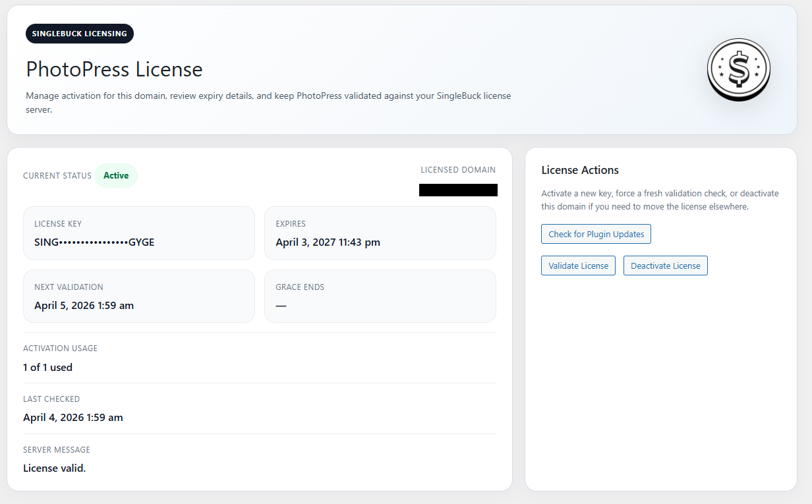The width and height of the screenshot is (812, 504).
Task: Click the SERVER MESSAGE label
Action: (x=57, y=450)
